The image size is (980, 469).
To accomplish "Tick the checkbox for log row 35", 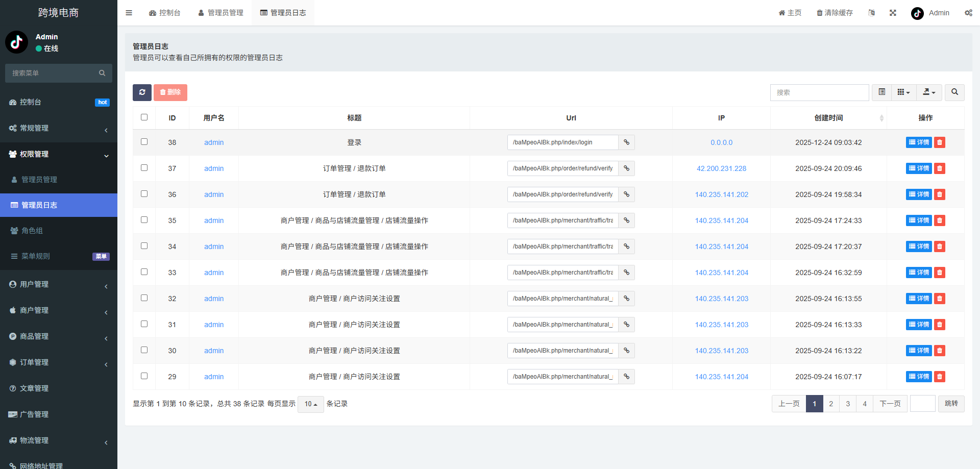I will (x=144, y=219).
